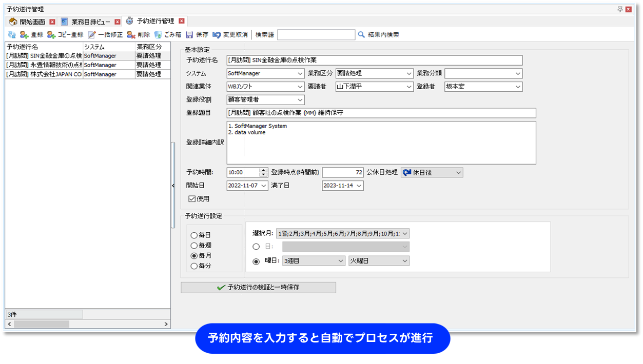Click 予約遂行の検証と一時保存 button

[x=258, y=288]
